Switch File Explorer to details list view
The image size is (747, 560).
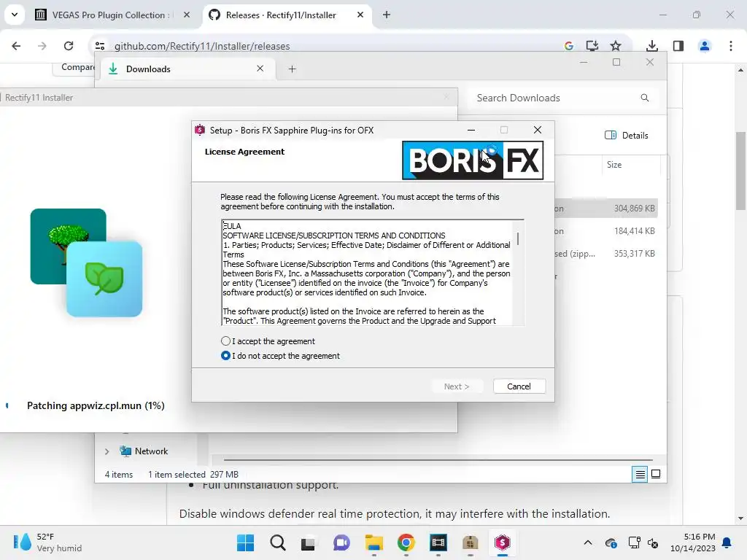click(x=640, y=474)
